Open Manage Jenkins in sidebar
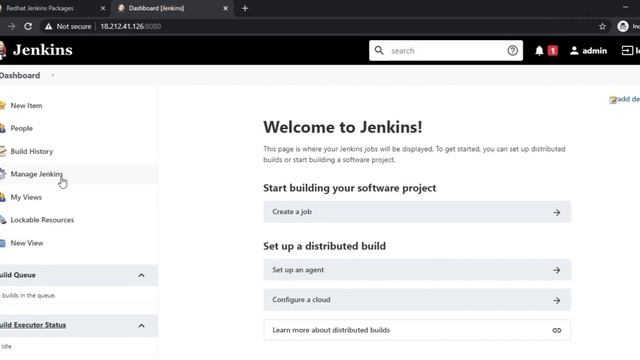Screen dimensions: 640x360 tap(37, 174)
